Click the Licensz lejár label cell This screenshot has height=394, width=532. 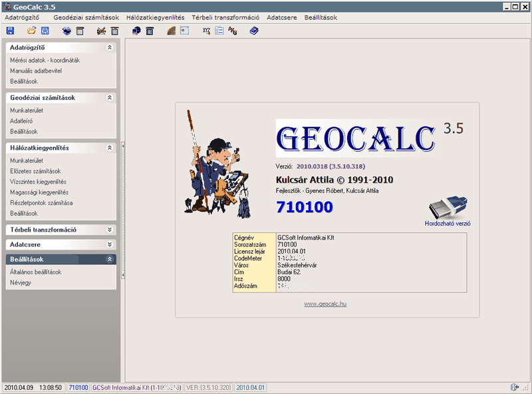pos(249,252)
